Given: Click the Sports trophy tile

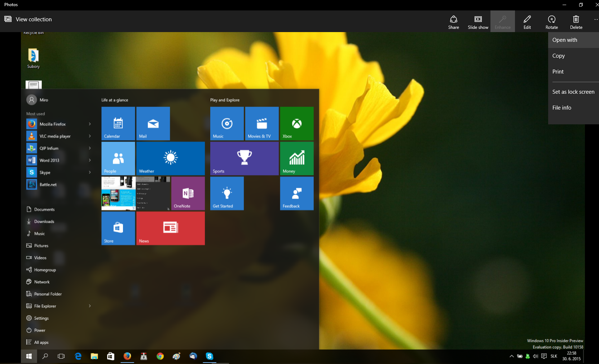Looking at the screenshot, I should click(x=245, y=159).
